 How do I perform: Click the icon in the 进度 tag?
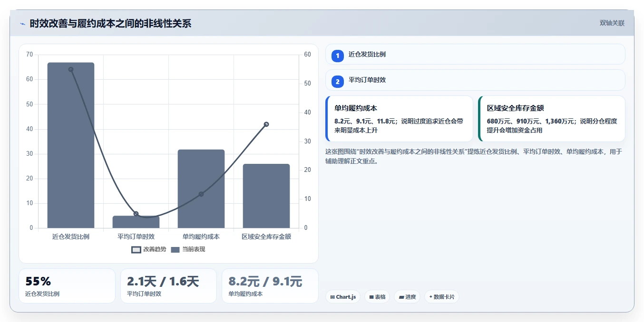pyautogui.click(x=401, y=297)
